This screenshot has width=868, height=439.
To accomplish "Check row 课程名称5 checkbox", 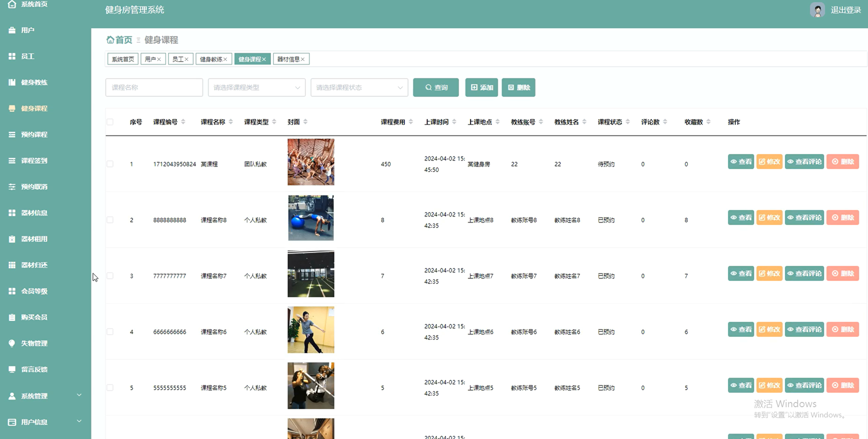I will [110, 387].
